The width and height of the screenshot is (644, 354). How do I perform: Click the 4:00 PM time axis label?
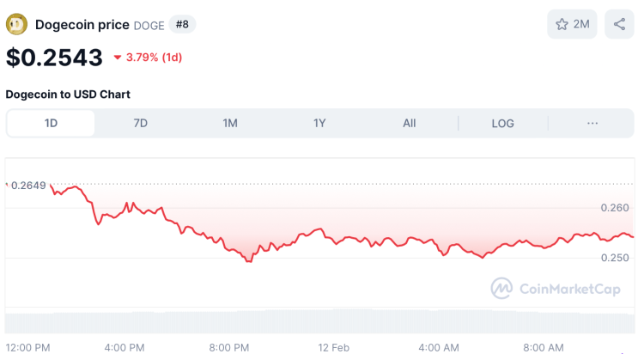coord(125,347)
